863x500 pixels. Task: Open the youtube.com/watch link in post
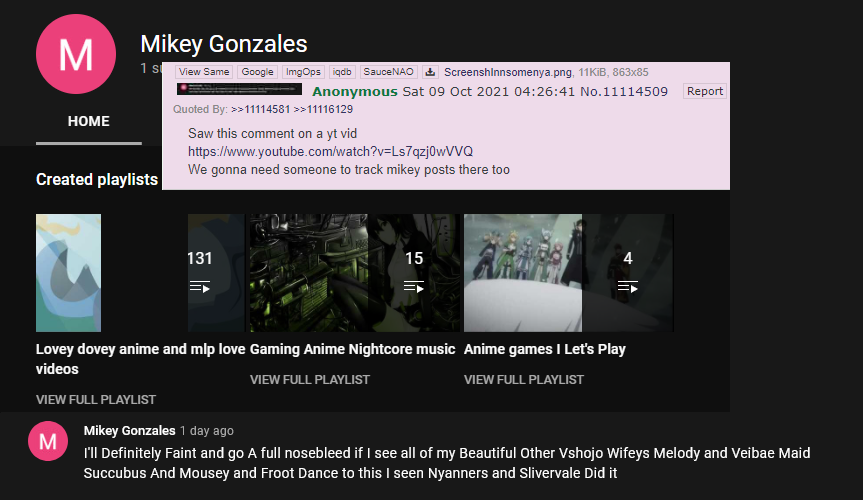330,151
